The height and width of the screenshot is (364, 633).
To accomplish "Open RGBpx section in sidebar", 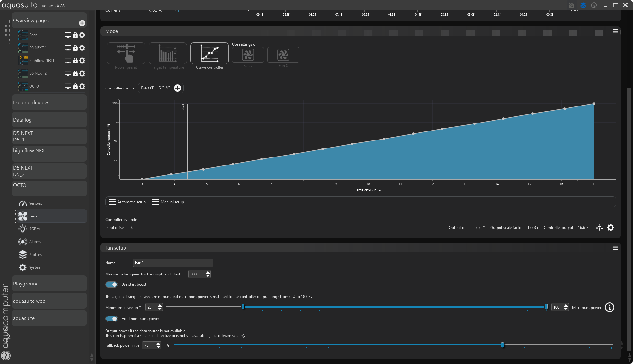I will coord(52,229).
